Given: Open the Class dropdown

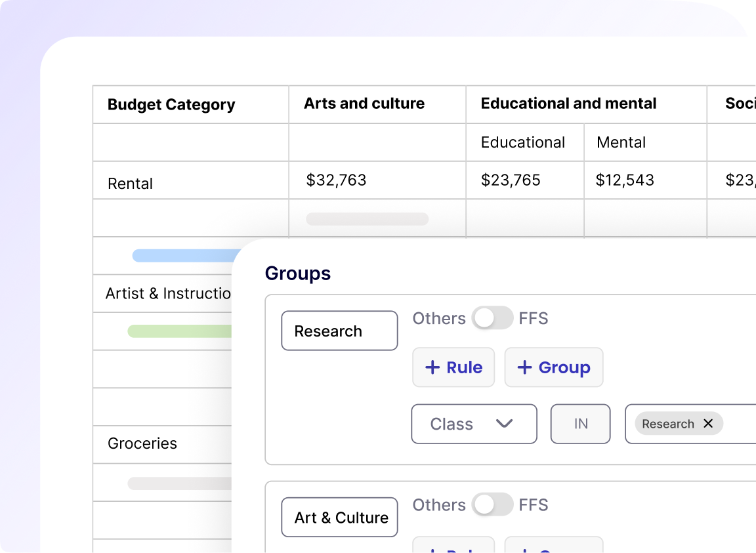Looking at the screenshot, I should point(474,424).
